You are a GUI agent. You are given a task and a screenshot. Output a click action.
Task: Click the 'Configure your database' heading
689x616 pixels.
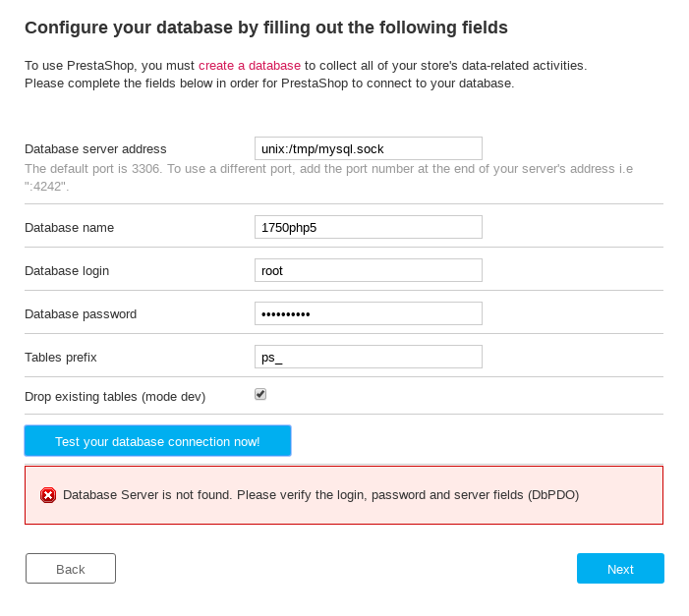[x=266, y=28]
